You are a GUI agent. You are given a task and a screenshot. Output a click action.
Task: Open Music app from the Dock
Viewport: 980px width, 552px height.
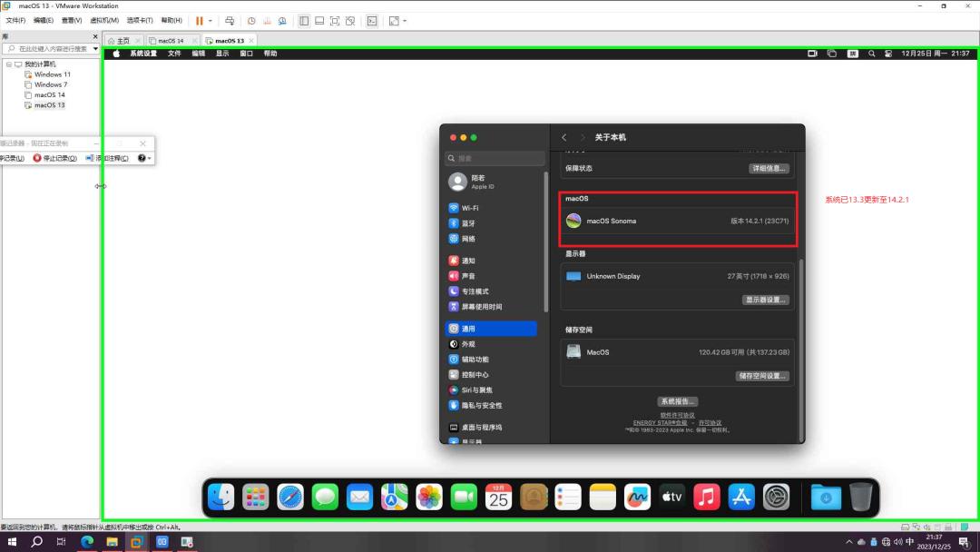point(705,497)
